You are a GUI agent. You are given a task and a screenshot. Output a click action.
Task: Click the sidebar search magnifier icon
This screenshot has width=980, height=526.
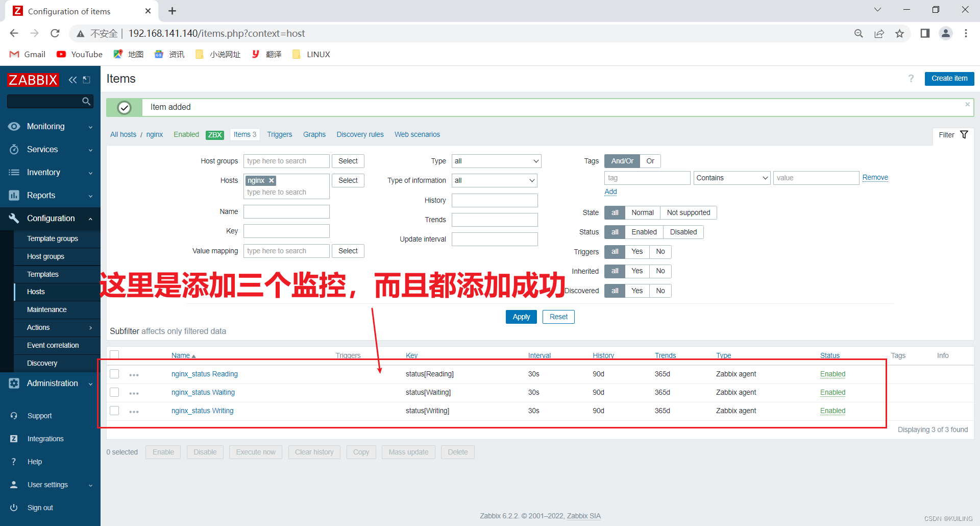pos(86,101)
